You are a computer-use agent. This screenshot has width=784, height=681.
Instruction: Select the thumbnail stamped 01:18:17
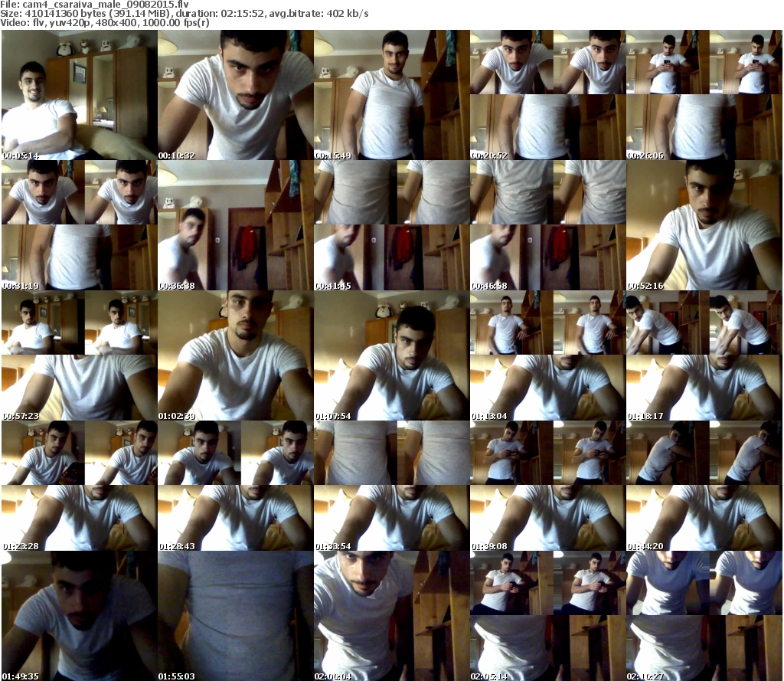point(704,355)
